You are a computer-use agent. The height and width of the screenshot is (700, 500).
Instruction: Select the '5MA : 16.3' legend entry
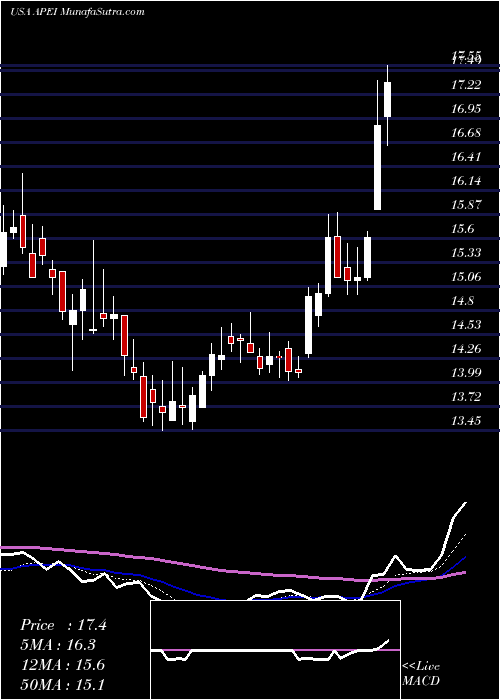58,645
